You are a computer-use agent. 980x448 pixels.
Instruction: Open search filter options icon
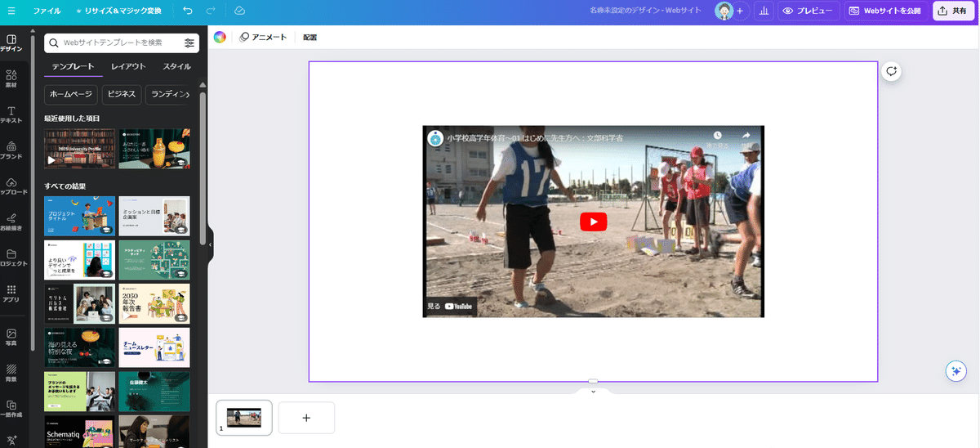[x=189, y=43]
